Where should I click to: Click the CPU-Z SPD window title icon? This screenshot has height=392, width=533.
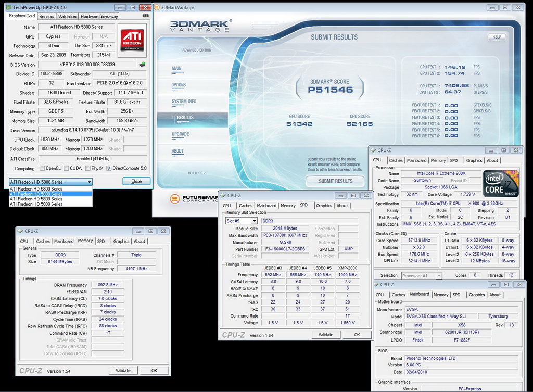(223, 195)
